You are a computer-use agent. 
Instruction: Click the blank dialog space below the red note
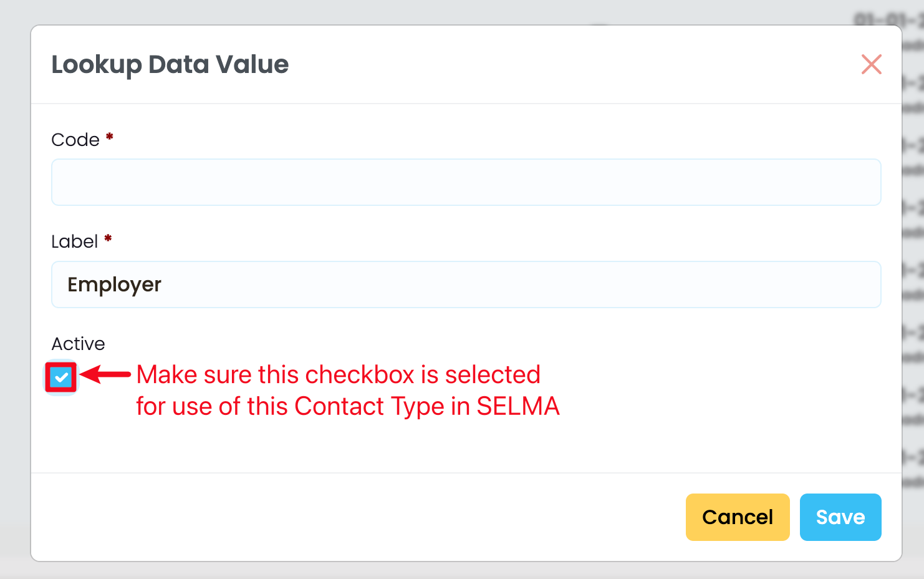coord(436,446)
